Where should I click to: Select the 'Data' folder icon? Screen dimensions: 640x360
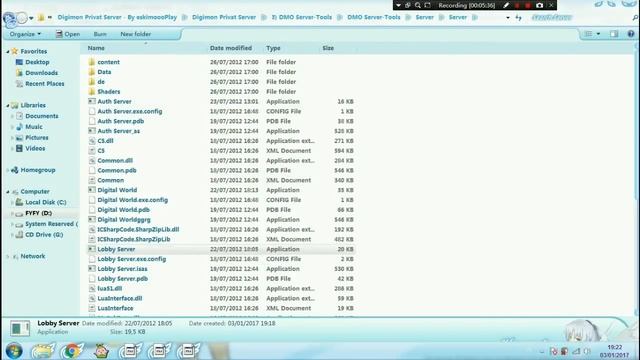pyautogui.click(x=92, y=72)
